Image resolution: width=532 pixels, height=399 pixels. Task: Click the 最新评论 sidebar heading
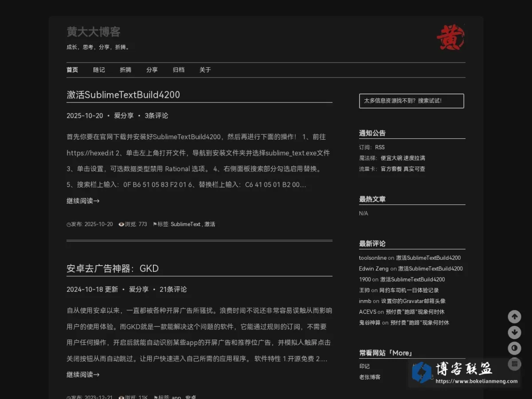(x=372, y=243)
